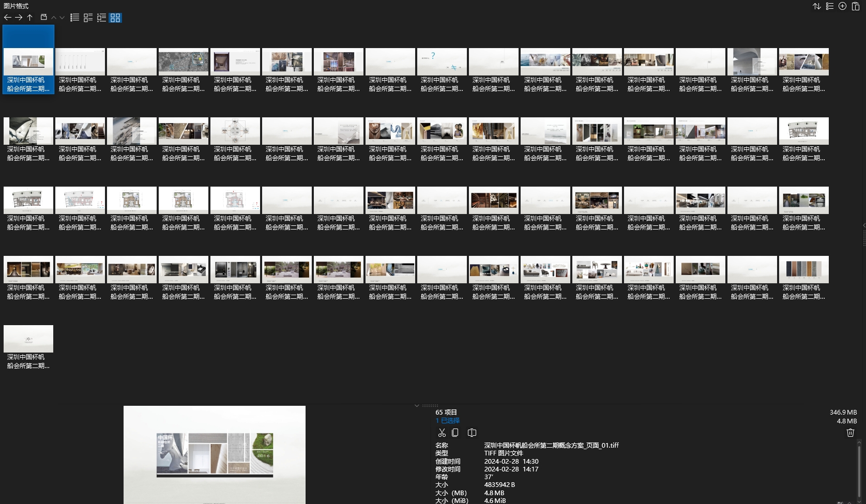Click the circled plus icon

[x=842, y=6]
